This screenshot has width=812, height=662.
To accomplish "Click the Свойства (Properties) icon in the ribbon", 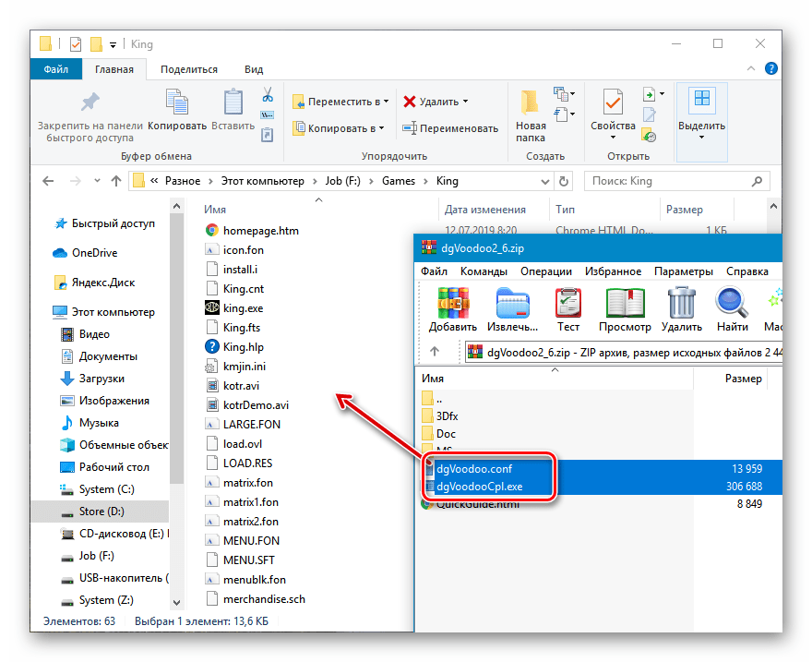I will pyautogui.click(x=613, y=106).
